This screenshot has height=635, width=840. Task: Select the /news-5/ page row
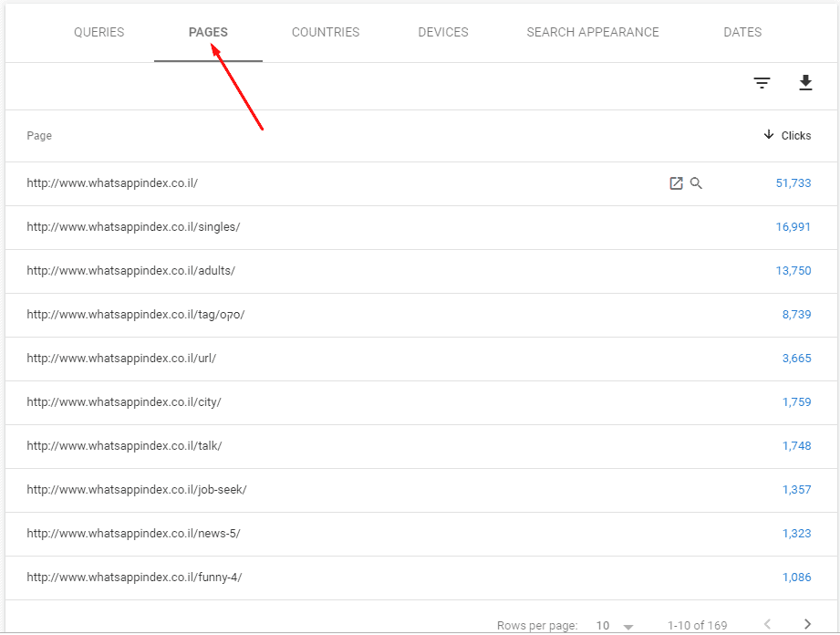(421, 534)
